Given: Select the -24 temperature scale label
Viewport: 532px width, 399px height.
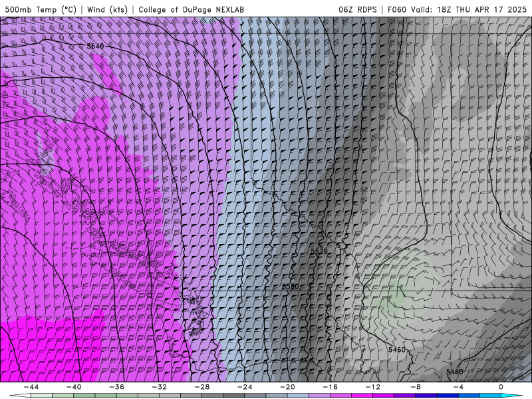Looking at the screenshot, I should [245, 387].
